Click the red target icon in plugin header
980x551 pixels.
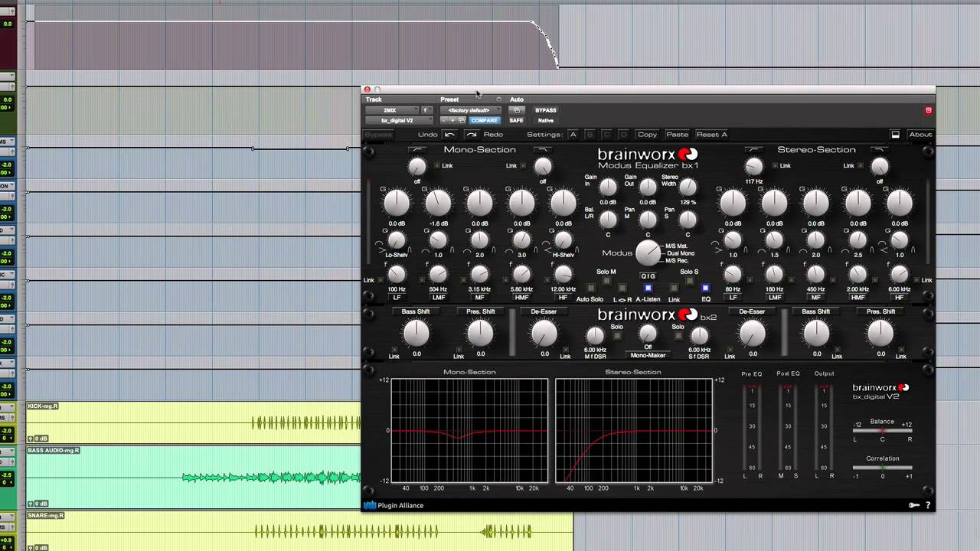click(x=929, y=110)
